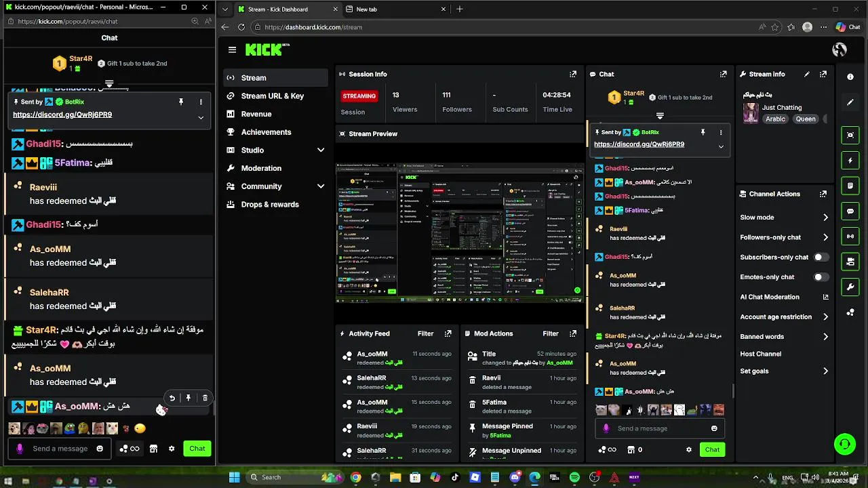Go to Achievements in the sidebar
Image resolution: width=868 pixels, height=488 pixels.
(277, 132)
